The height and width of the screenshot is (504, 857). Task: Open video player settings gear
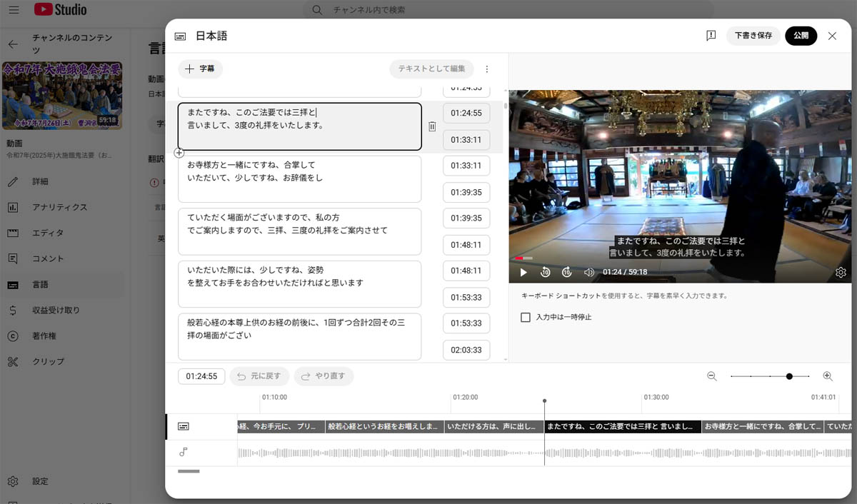(x=841, y=272)
